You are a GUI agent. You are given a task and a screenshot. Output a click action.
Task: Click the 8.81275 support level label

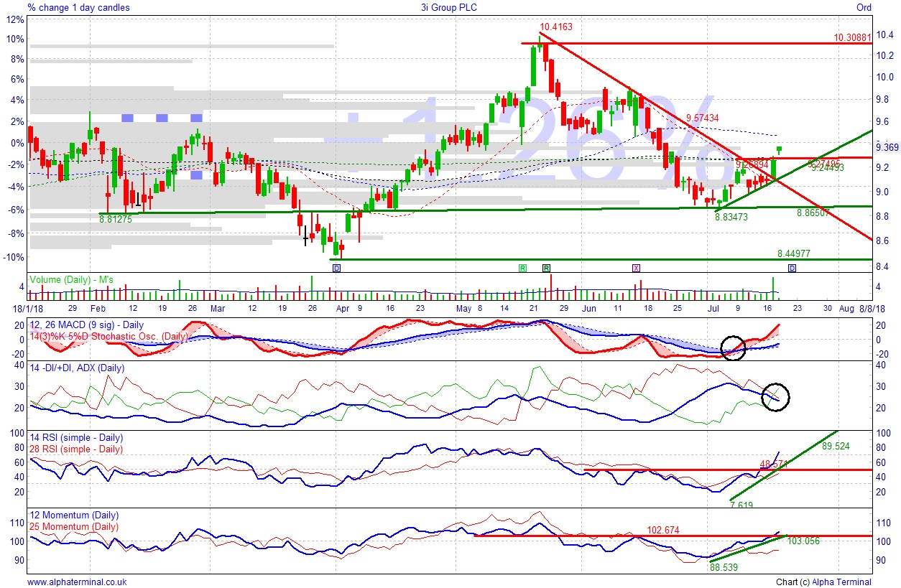coord(116,219)
